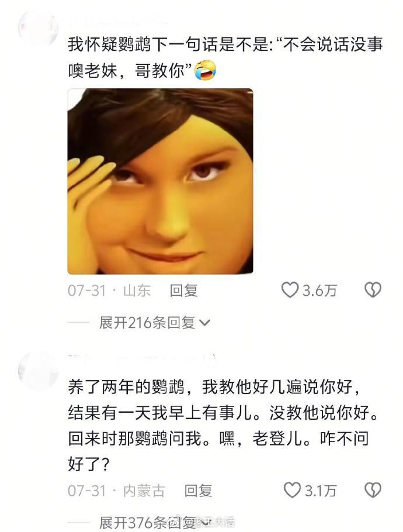Like the second comment with 3.1万 likes
403x532 pixels.
point(292,490)
